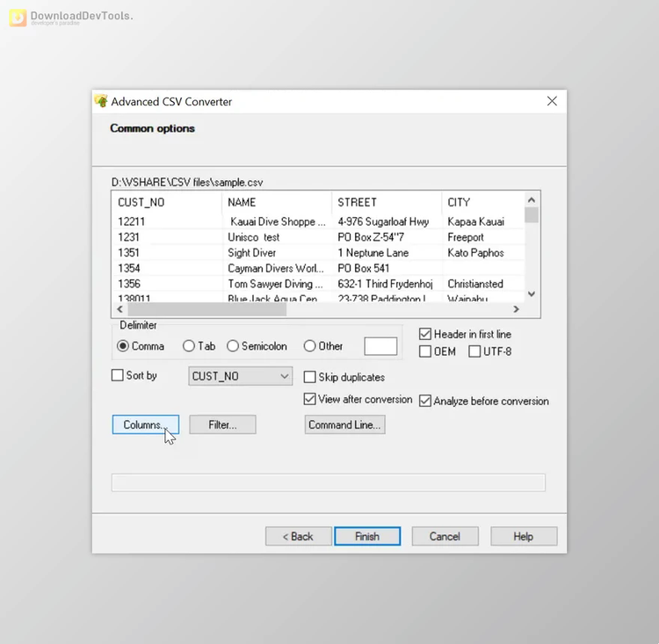Open the Columns... dialog
This screenshot has width=659, height=644.
coord(145,424)
